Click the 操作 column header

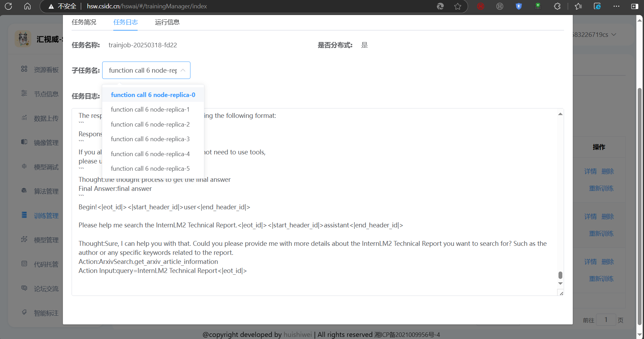pyautogui.click(x=599, y=147)
